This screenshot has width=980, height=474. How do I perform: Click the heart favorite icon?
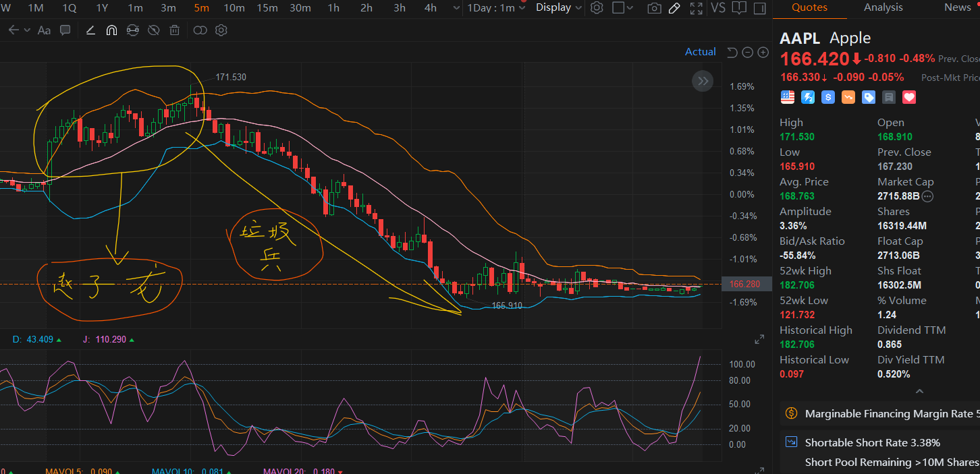point(909,97)
